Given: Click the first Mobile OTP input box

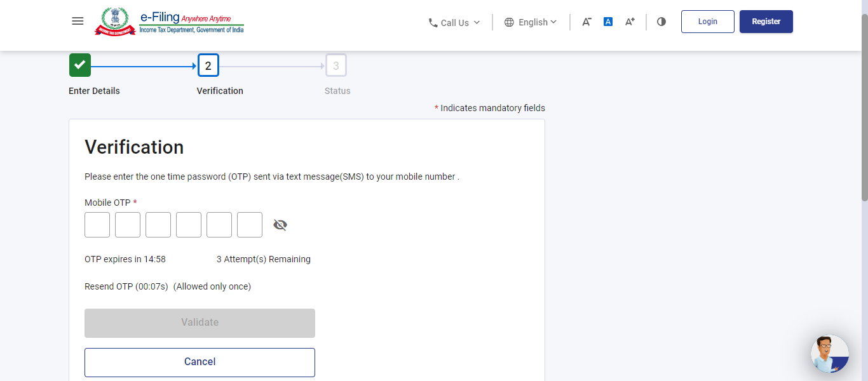Looking at the screenshot, I should [97, 224].
